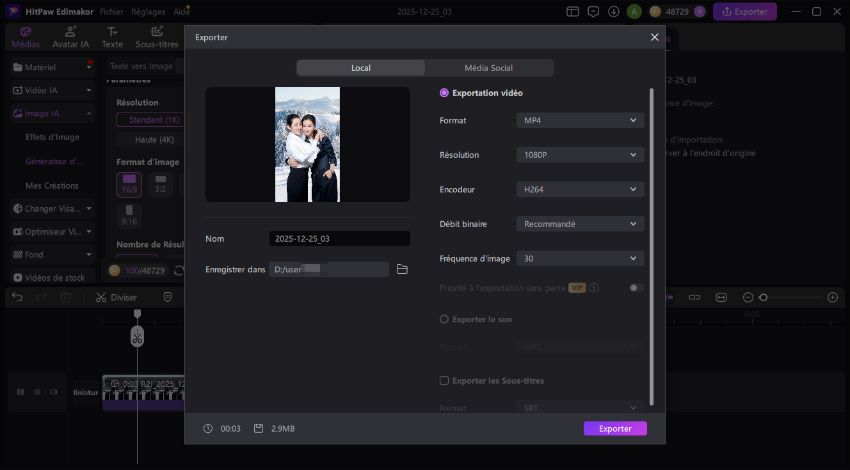Open the Sous-titres tool
The image size is (850, 470).
coord(157,37)
